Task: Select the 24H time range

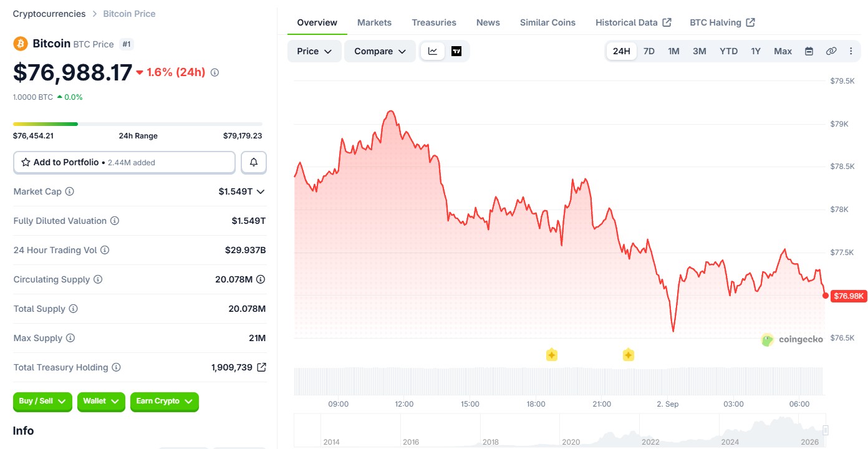Action: click(x=622, y=51)
